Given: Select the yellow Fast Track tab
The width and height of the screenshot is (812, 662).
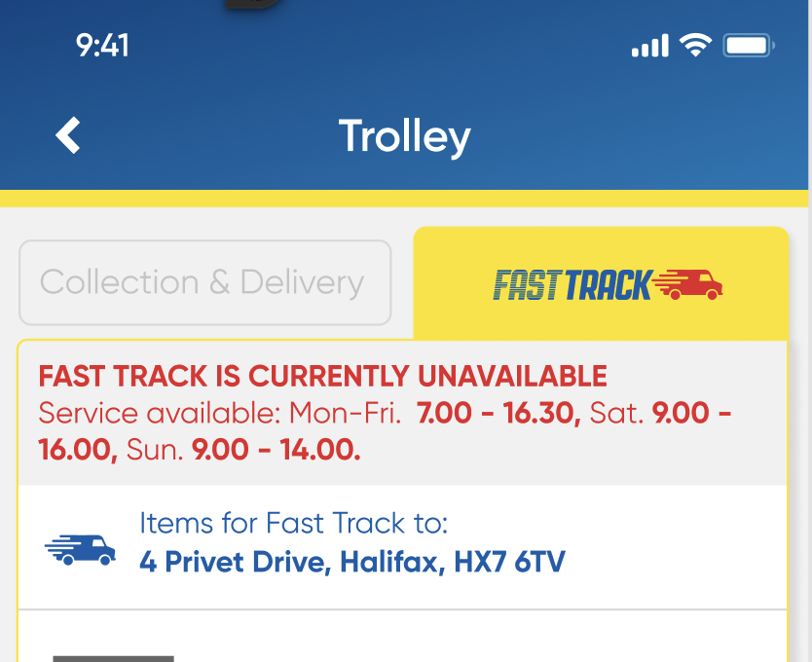Looking at the screenshot, I should (601, 284).
